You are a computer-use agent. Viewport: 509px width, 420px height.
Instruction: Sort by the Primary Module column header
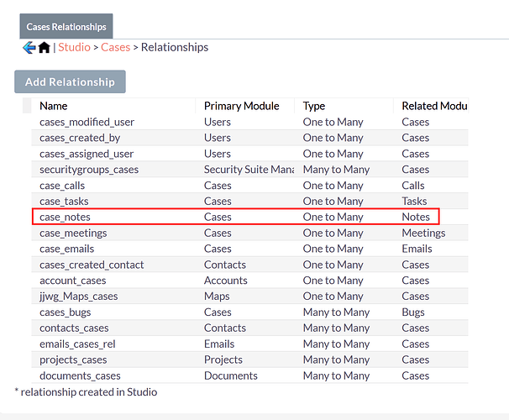pyautogui.click(x=244, y=106)
